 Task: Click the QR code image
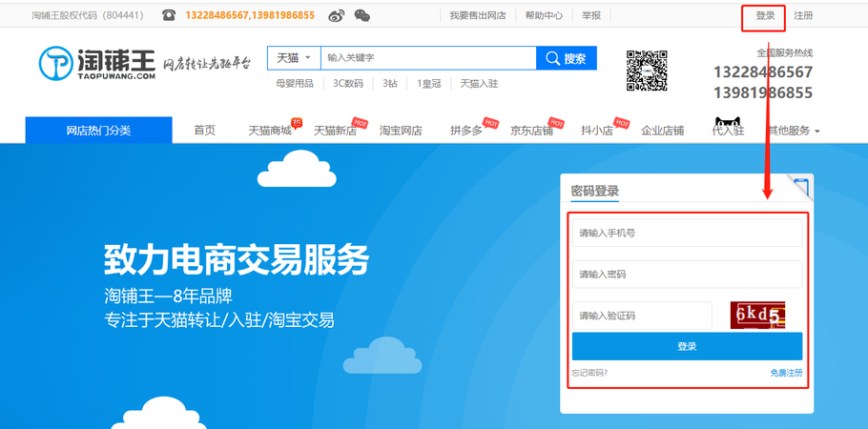(647, 71)
